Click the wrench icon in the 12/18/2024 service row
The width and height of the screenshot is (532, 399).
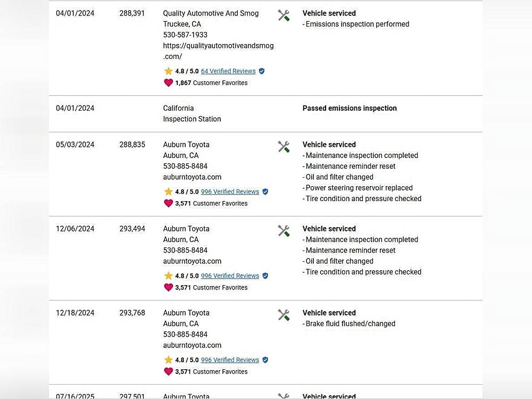tap(284, 315)
